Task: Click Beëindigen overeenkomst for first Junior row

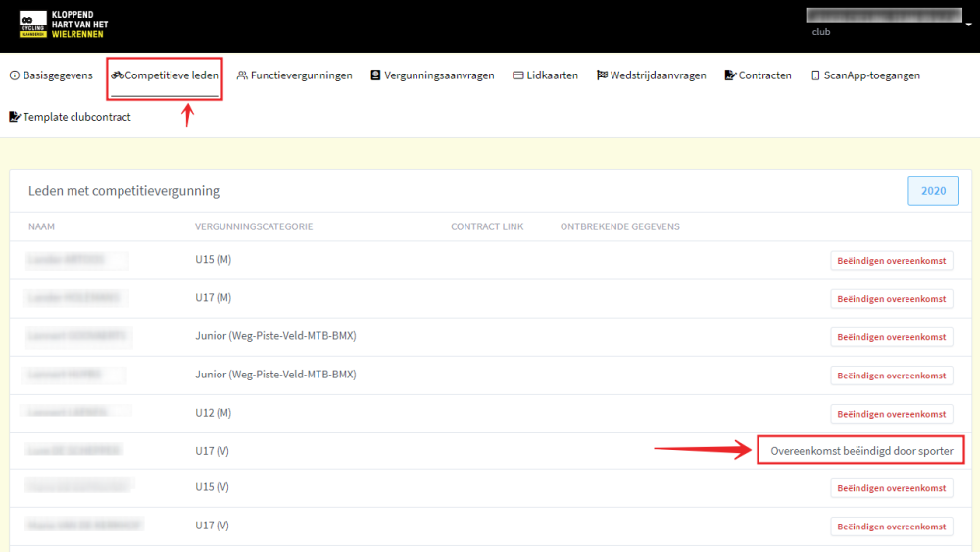Action: [x=891, y=337]
